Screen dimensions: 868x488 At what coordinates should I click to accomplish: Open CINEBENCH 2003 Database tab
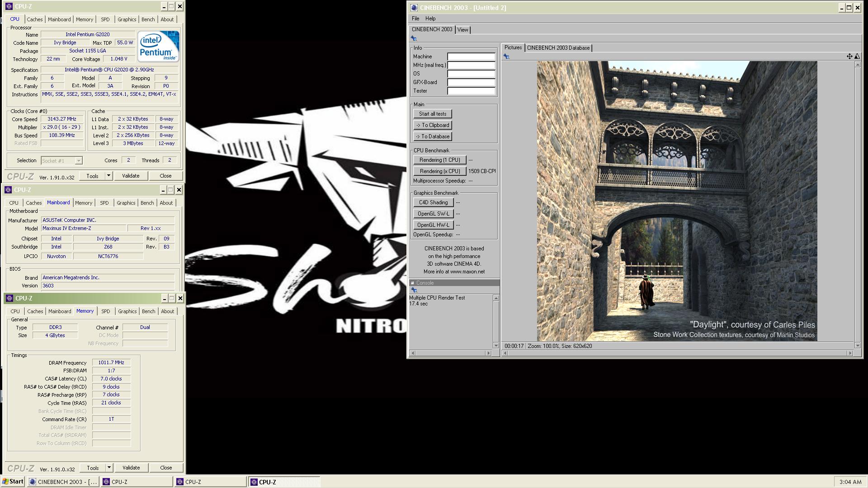click(558, 48)
